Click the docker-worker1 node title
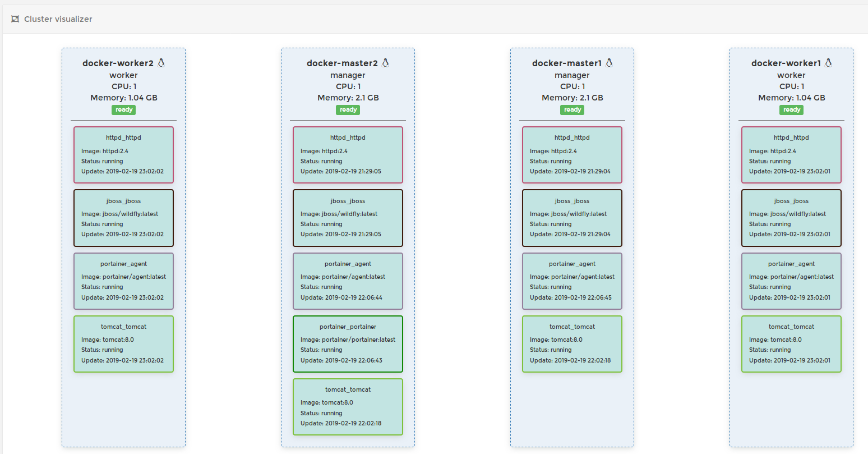 pos(786,63)
